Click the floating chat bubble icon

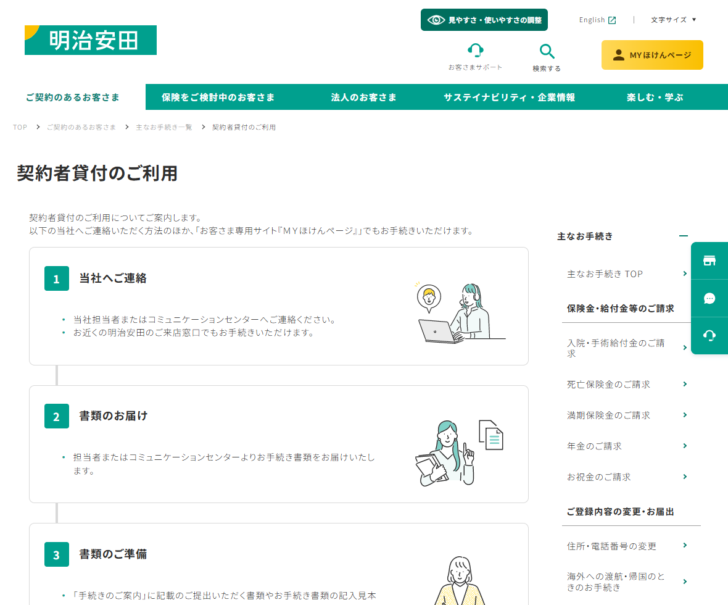click(709, 298)
